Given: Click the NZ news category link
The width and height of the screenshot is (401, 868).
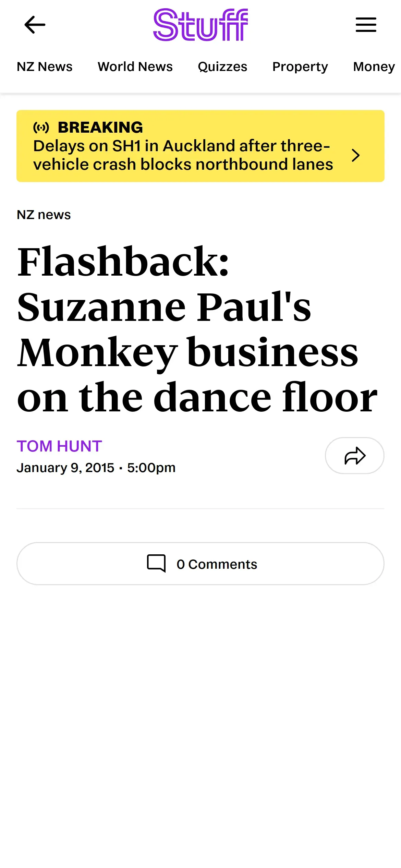Looking at the screenshot, I should click(44, 215).
